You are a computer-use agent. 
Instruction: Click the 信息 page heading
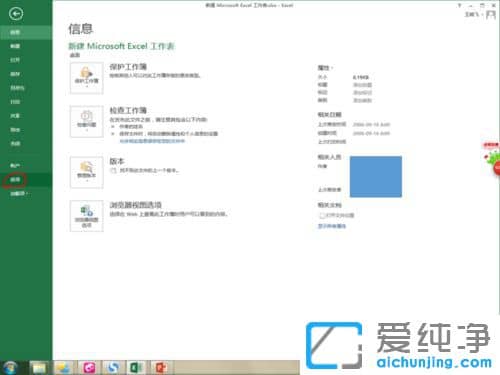[x=80, y=29]
